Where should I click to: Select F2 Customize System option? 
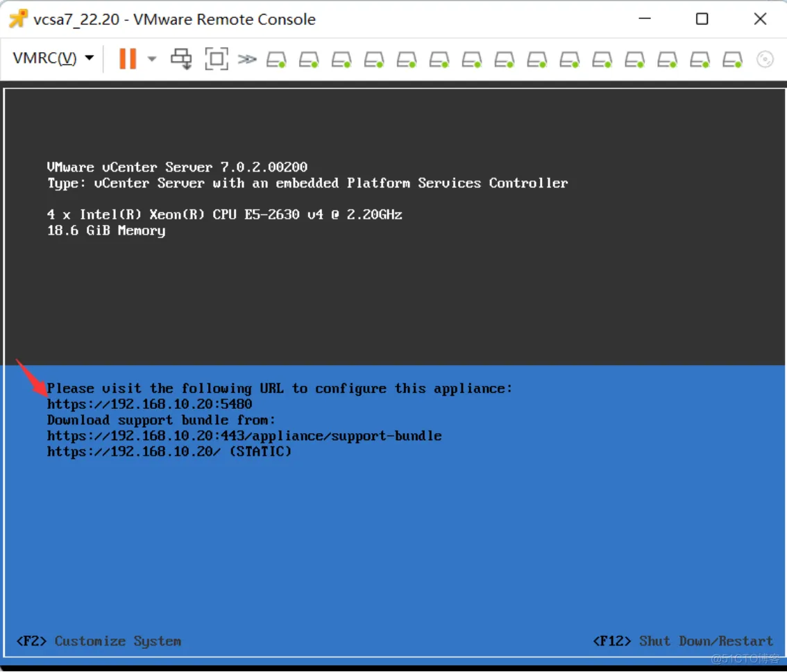click(99, 641)
